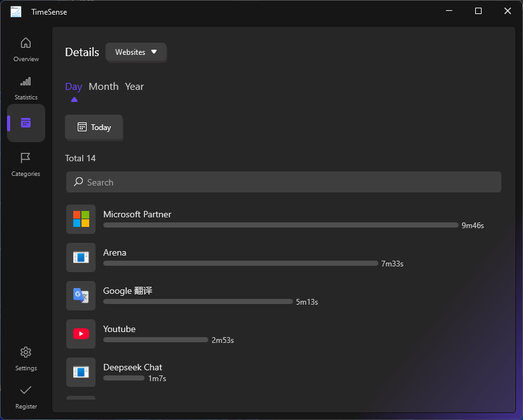Click the 5m13s duration value

[307, 302]
